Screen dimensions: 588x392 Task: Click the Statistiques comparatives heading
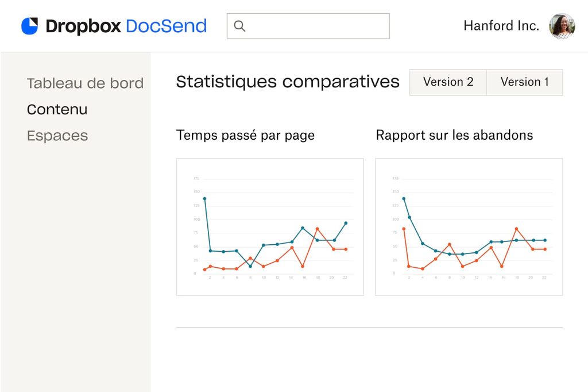point(288,82)
